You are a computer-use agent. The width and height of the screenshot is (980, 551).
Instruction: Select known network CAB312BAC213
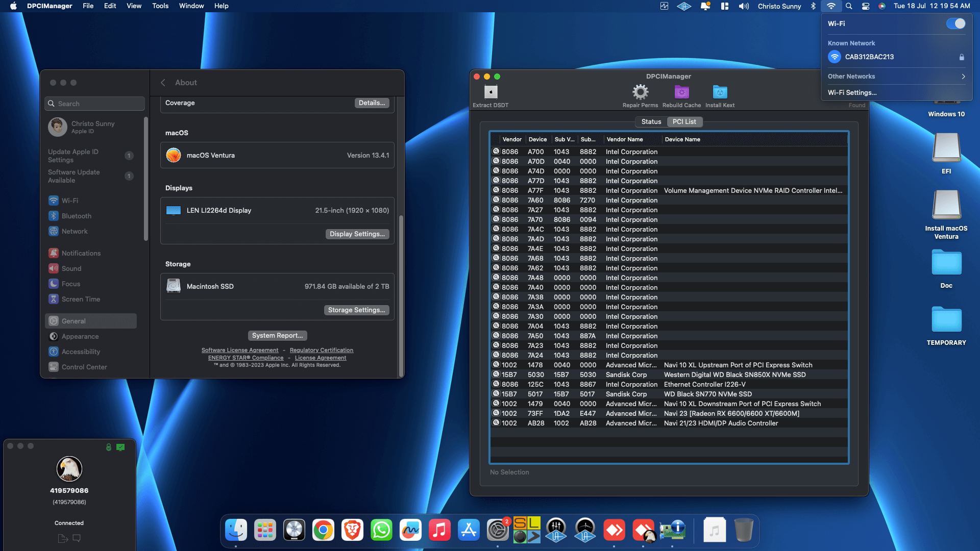click(896, 57)
